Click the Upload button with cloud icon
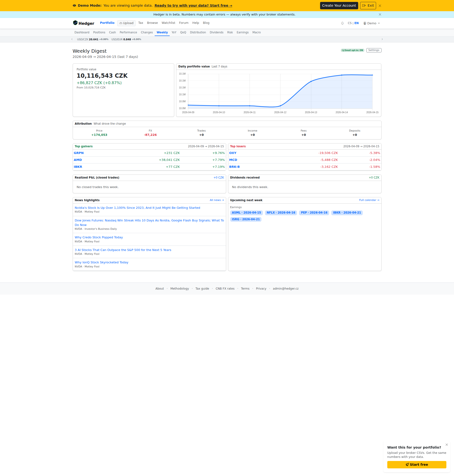The width and height of the screenshot is (454, 476). 126,23
